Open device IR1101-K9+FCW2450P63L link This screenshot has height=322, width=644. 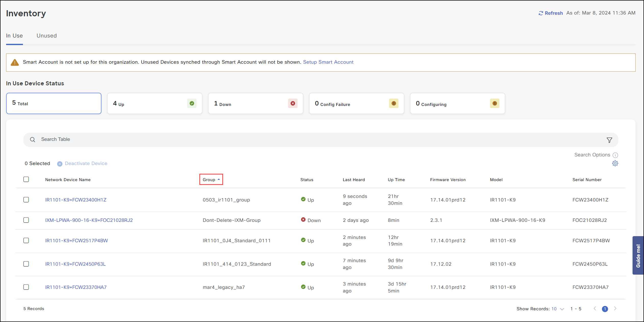pyautogui.click(x=75, y=264)
